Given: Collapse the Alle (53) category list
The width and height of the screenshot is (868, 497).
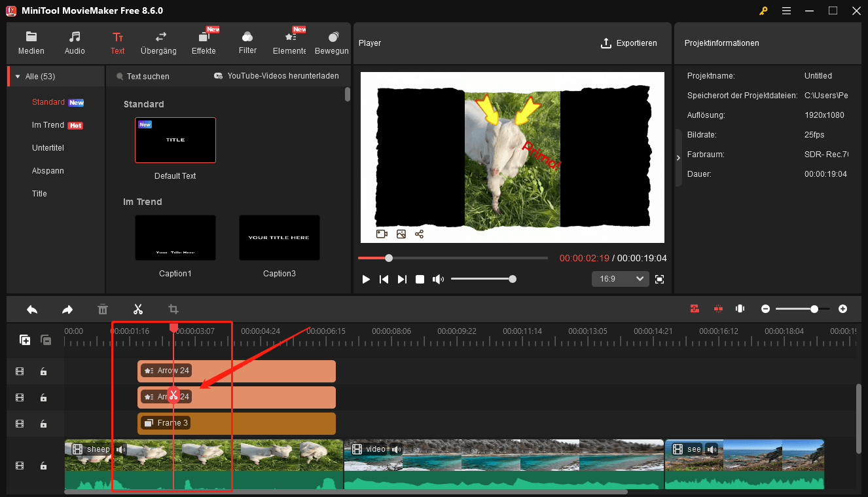Looking at the screenshot, I should point(16,75).
